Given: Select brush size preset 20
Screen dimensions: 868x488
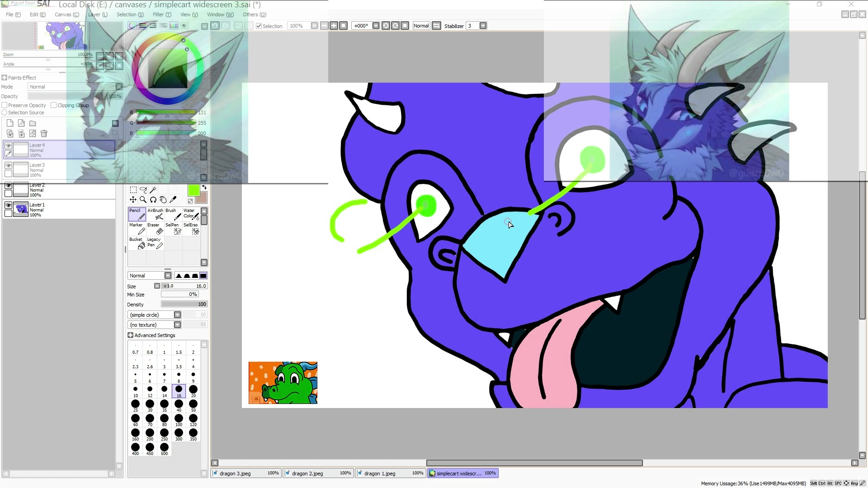Looking at the screenshot, I should coord(193,391).
